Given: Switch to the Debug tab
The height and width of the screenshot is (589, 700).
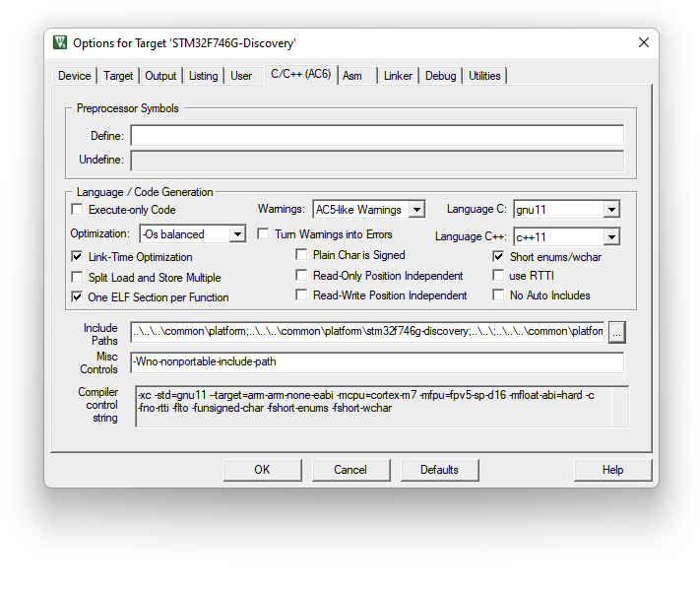Looking at the screenshot, I should (440, 76).
